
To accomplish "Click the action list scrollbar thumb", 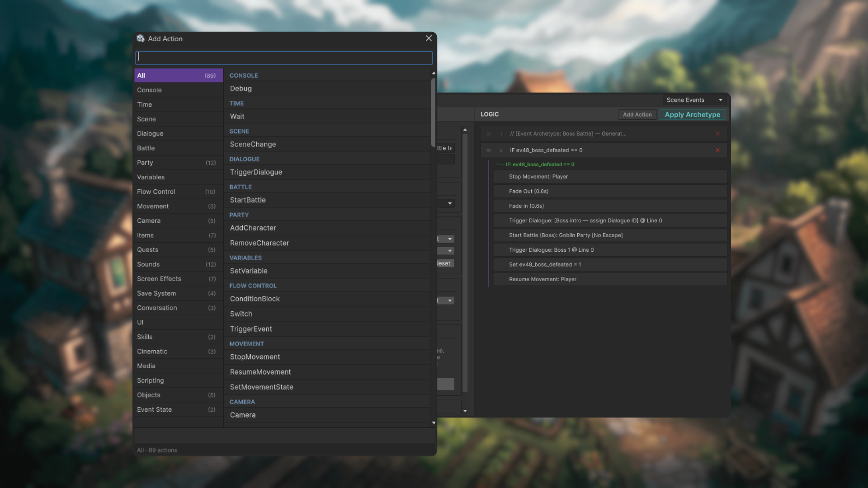I will 433,112.
